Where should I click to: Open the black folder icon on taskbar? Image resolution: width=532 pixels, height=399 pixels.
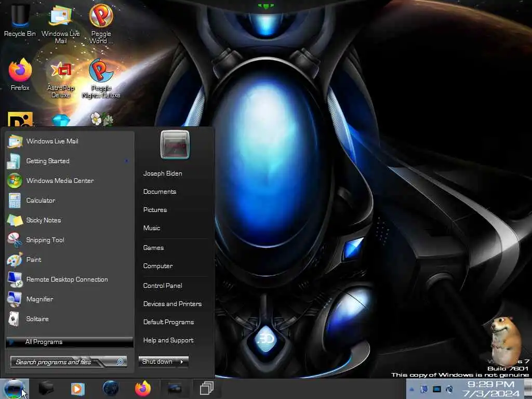(46, 389)
